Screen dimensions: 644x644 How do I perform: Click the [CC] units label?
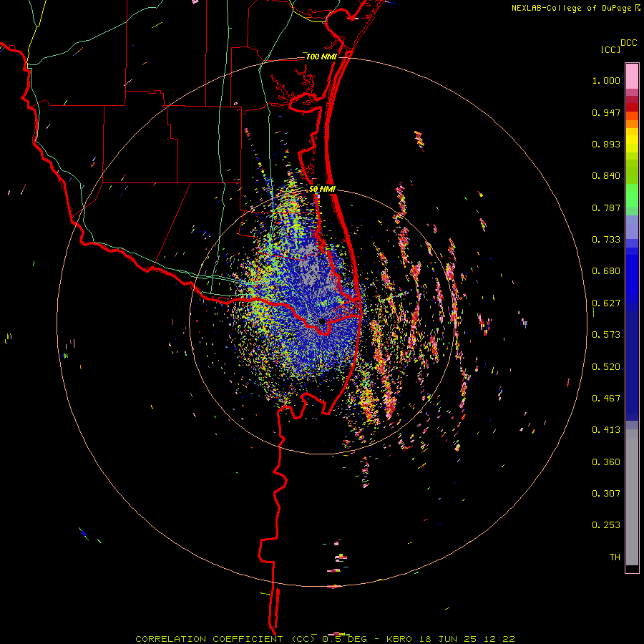[x=610, y=49]
